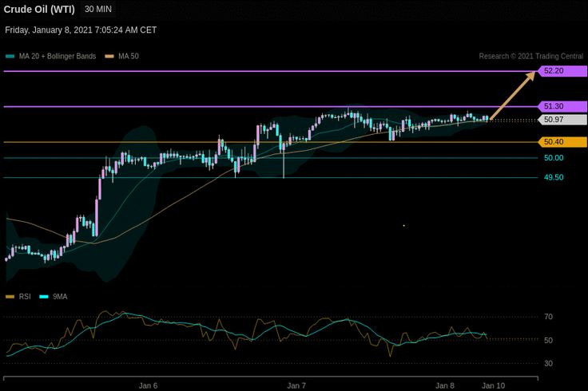Click the MA 20 + Bollinger Bands legend label
The width and height of the screenshot is (588, 391).
pos(58,56)
